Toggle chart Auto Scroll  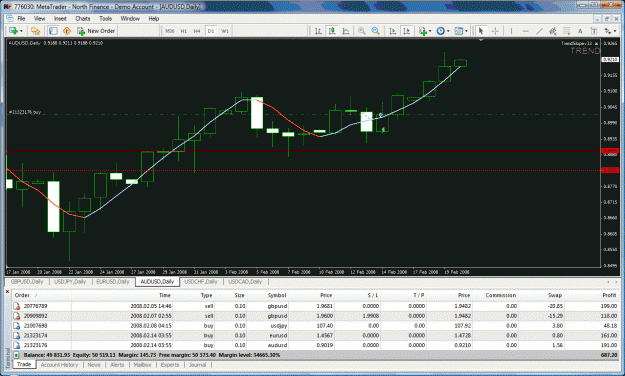(x=393, y=31)
